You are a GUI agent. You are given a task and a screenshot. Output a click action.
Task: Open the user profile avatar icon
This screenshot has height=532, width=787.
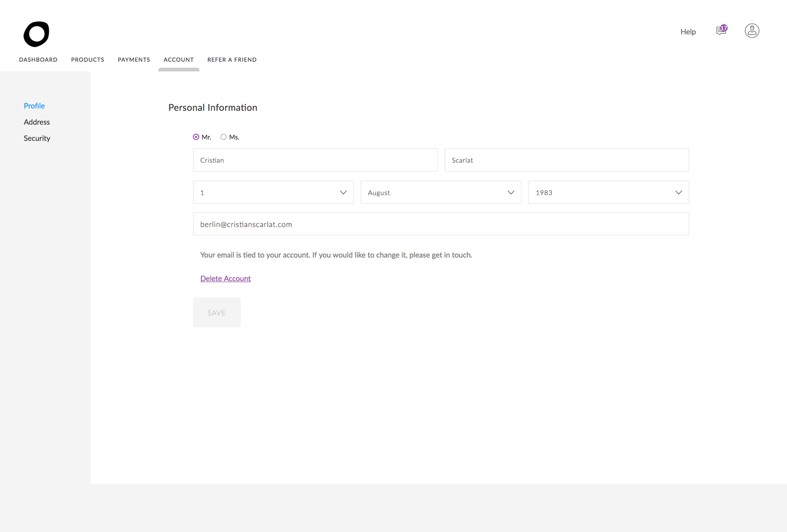(x=752, y=31)
